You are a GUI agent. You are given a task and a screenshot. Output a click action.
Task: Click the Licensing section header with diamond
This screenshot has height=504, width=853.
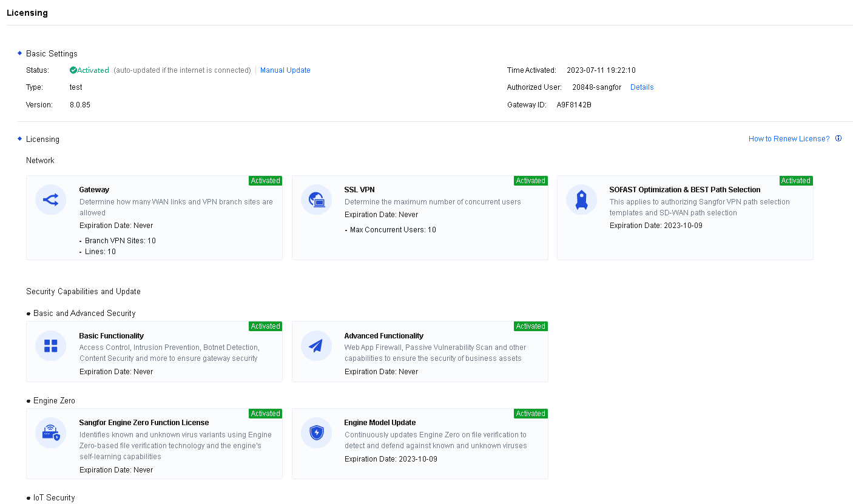tap(42, 139)
